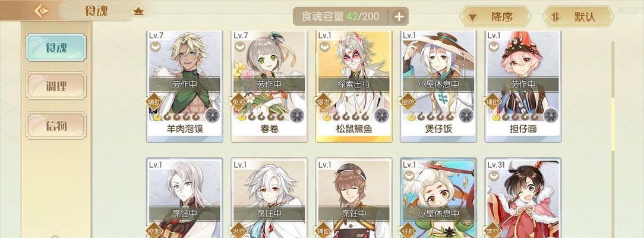Switch to the 调理 tab
The image size is (644, 238).
(x=56, y=86)
